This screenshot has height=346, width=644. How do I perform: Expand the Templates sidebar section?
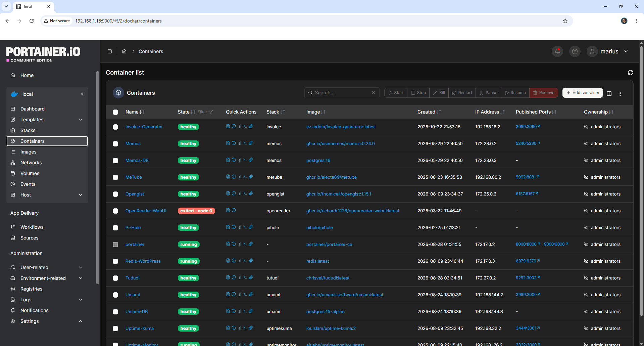pyautogui.click(x=81, y=120)
